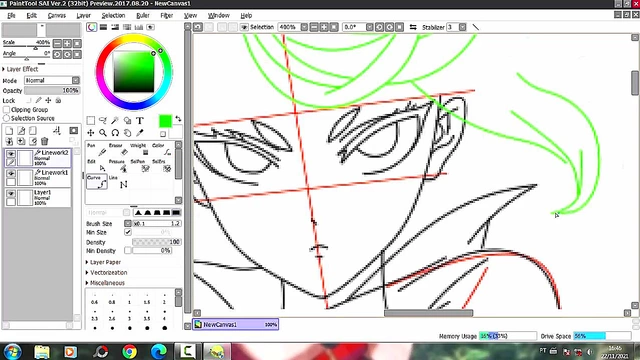
Task: Select the Line tool
Action: (118, 182)
